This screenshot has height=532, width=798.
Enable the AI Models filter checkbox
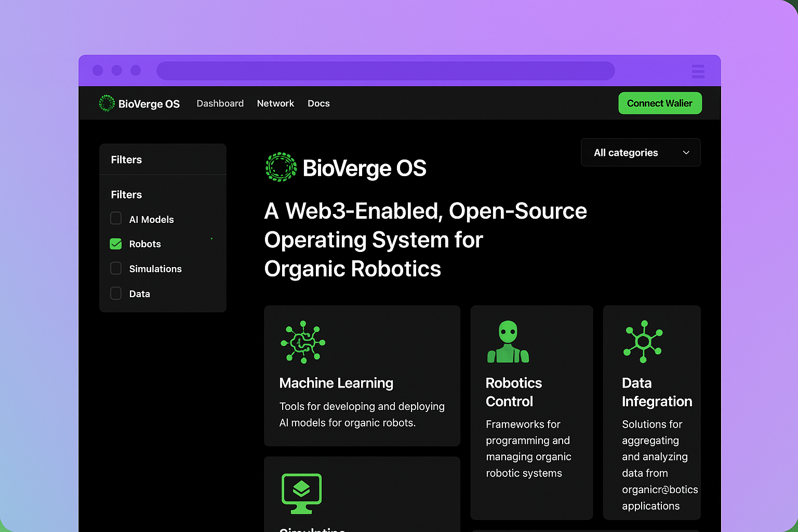[x=116, y=218]
